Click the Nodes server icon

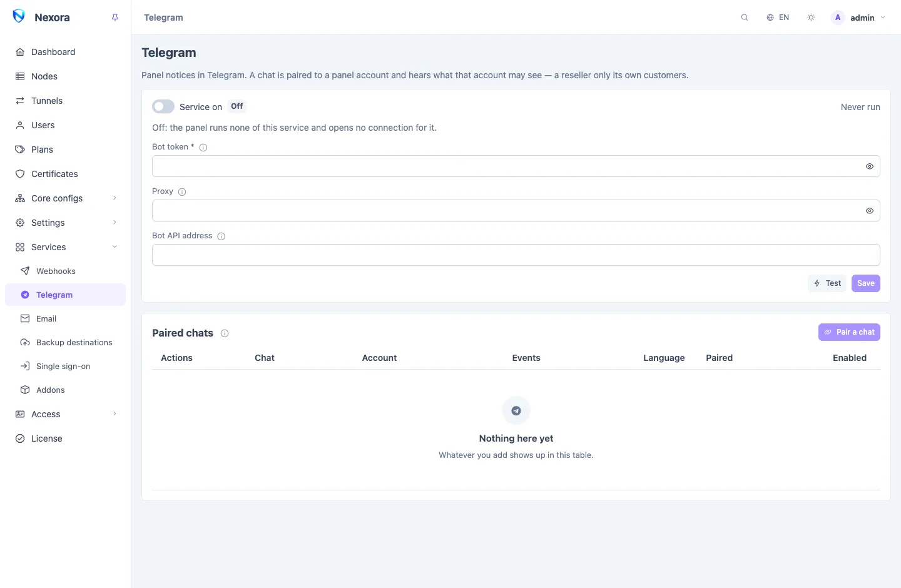point(20,76)
